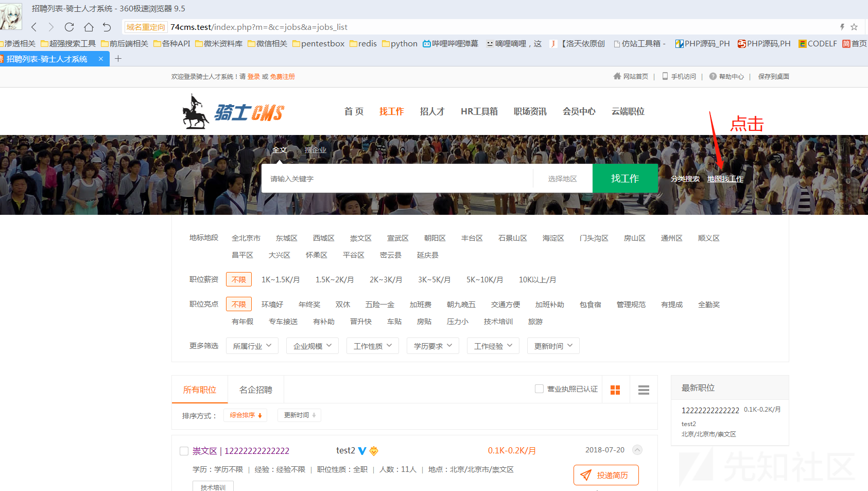Open the 学历要求 dropdown
Viewport: 868px width, 491px height.
tap(433, 346)
